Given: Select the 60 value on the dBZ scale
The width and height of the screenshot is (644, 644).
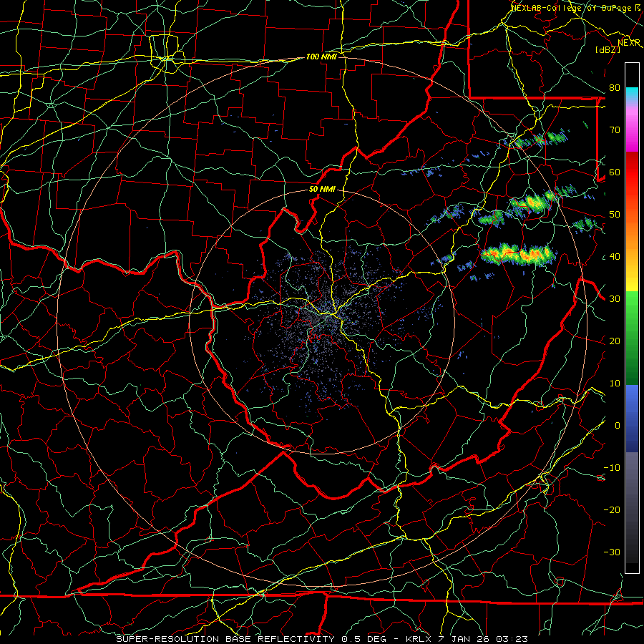Looking at the screenshot, I should [x=615, y=172].
